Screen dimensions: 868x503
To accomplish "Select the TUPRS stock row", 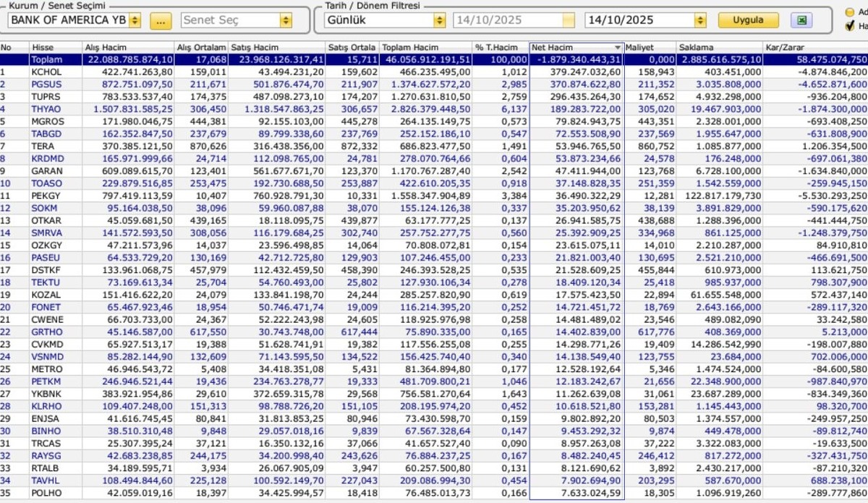I will (434, 97).
